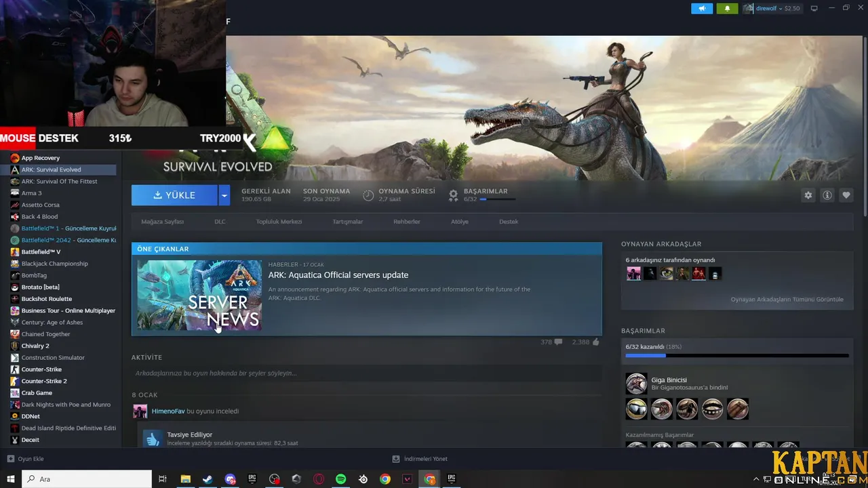Viewport: 868px width, 488px height.
Task: Open the SERVER NEWS thumbnail image
Action: point(199,295)
